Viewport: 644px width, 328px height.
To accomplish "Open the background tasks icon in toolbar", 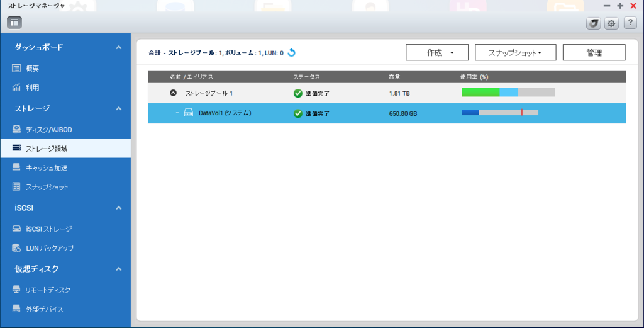I will (593, 23).
